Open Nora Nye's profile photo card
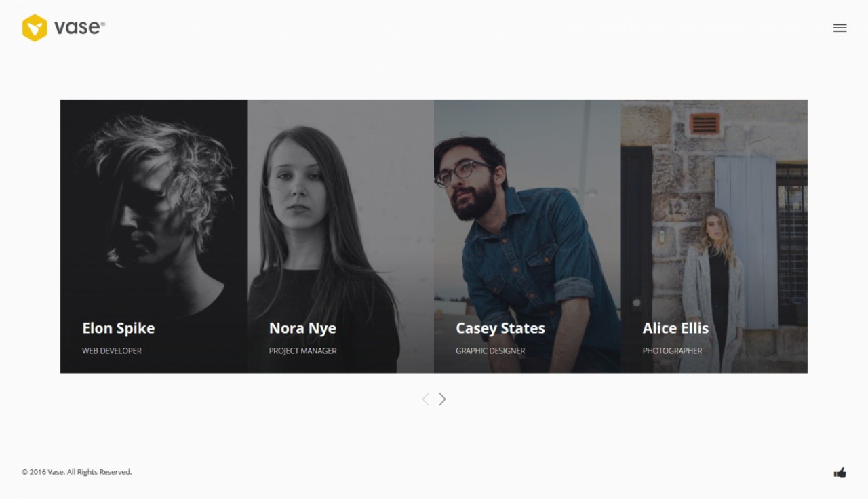The width and height of the screenshot is (868, 499). click(x=340, y=236)
